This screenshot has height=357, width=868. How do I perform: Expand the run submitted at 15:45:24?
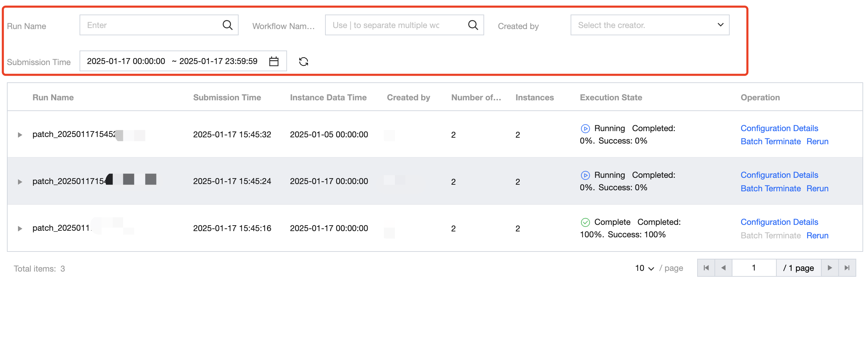[20, 182]
